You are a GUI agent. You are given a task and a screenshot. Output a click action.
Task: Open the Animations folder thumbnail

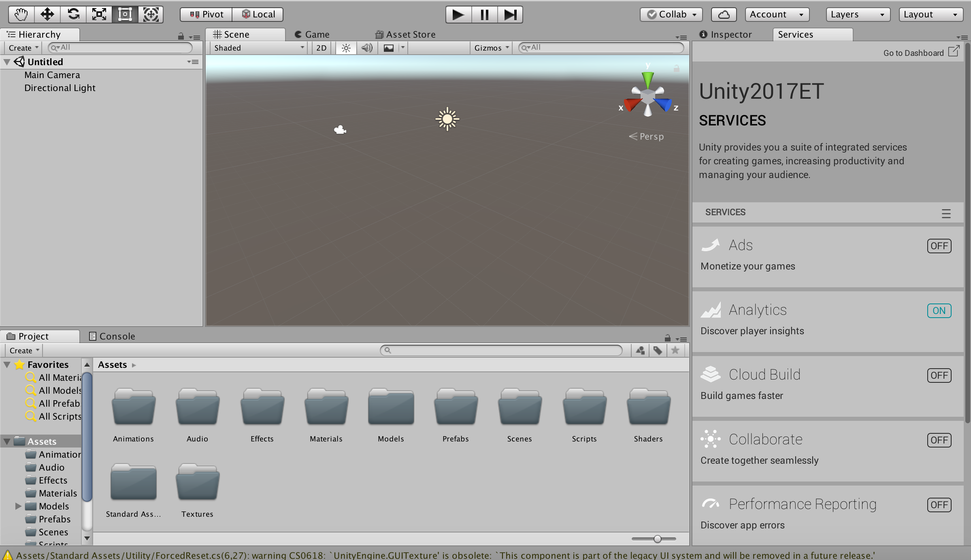point(133,407)
